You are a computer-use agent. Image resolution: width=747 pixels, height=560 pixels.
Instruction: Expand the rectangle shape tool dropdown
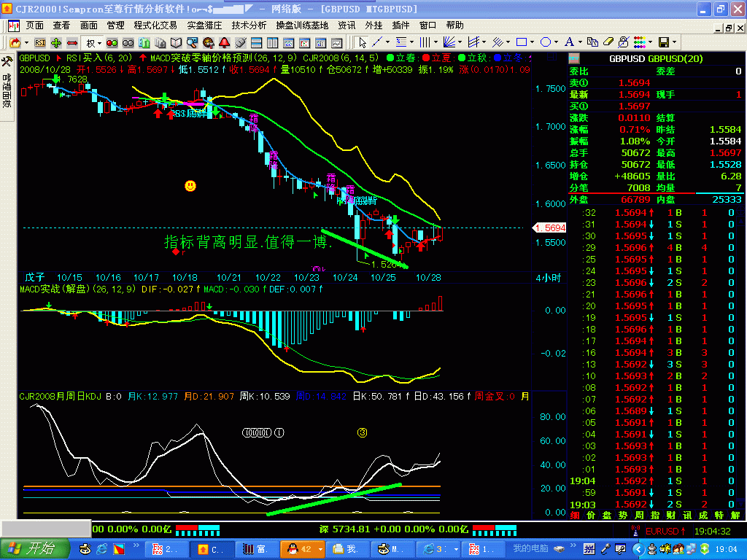pos(533,42)
